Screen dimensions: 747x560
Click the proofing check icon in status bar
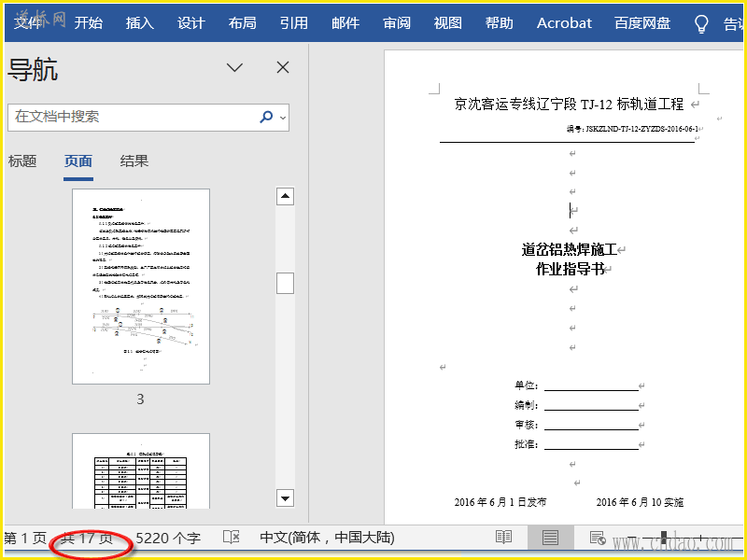coord(231,538)
